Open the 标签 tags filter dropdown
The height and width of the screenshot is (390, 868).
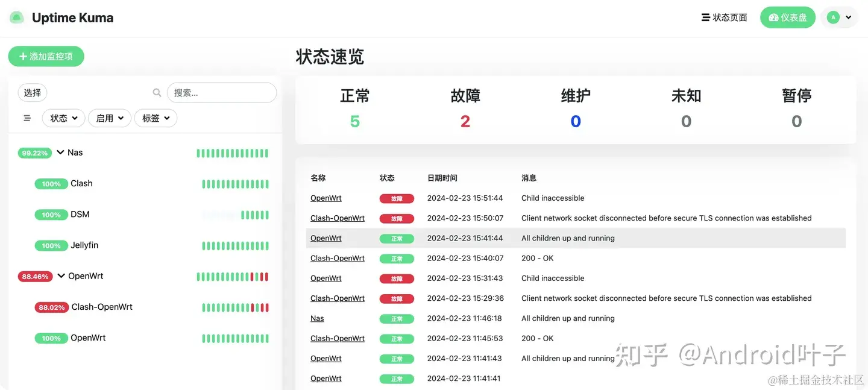click(x=156, y=118)
